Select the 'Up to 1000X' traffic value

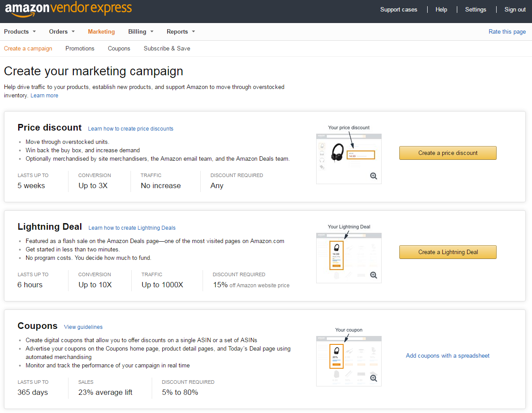tap(162, 285)
